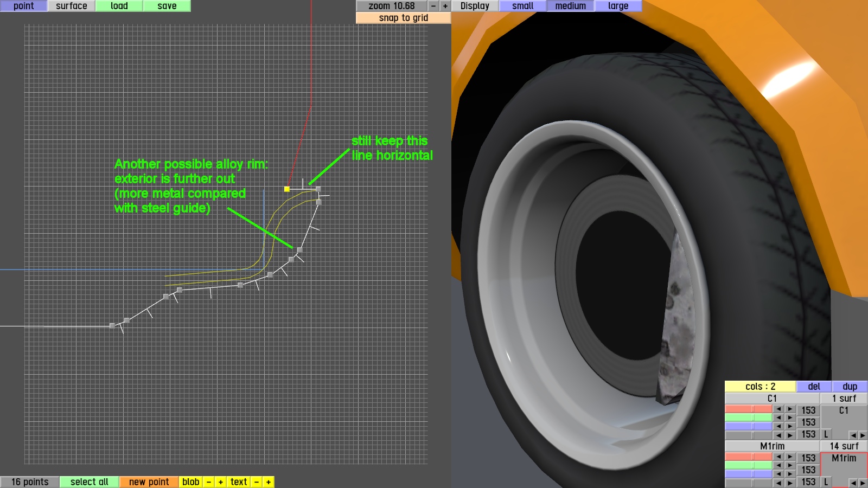Screen dimensions: 868x488
Task: Click the minus button next to blob
Action: point(208,482)
